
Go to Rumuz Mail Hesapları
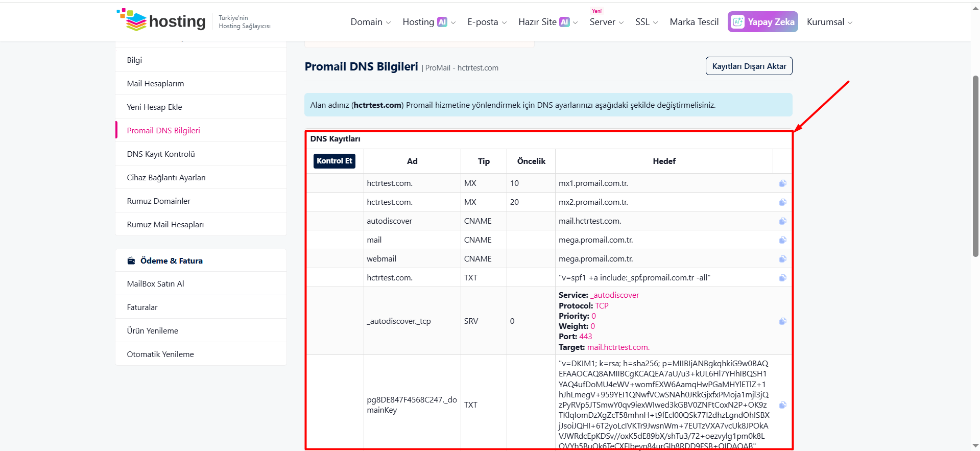point(201,224)
